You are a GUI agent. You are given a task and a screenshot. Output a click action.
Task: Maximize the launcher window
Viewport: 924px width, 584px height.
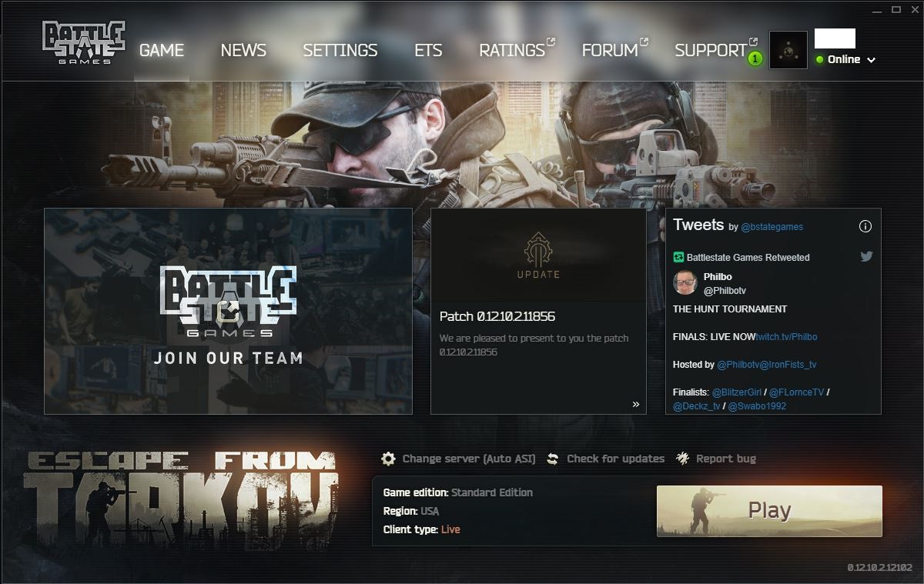tap(896, 10)
